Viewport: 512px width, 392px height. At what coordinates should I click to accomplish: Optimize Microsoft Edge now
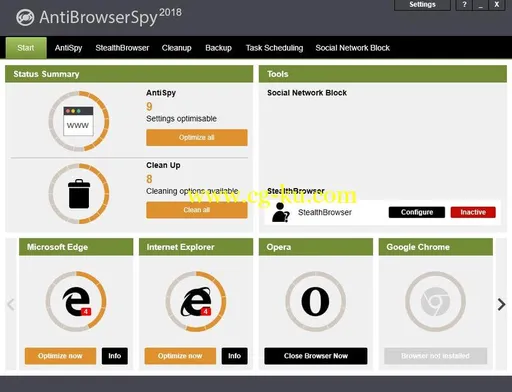point(60,356)
